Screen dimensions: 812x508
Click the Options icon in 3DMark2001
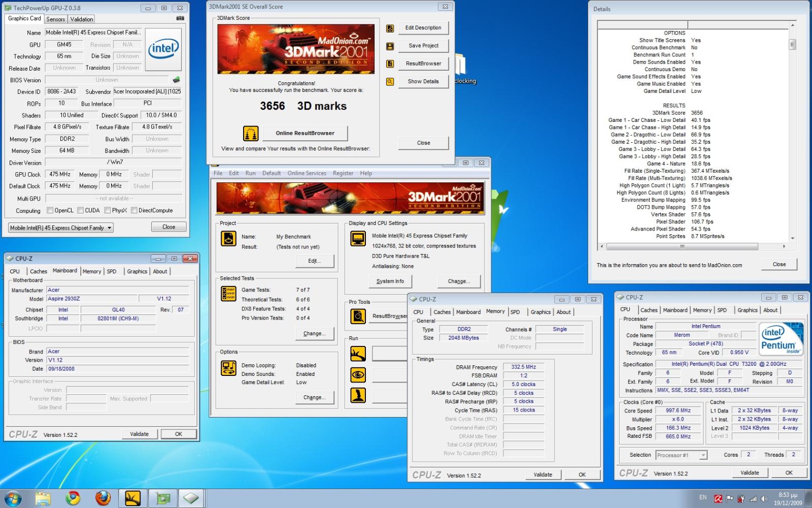228,368
